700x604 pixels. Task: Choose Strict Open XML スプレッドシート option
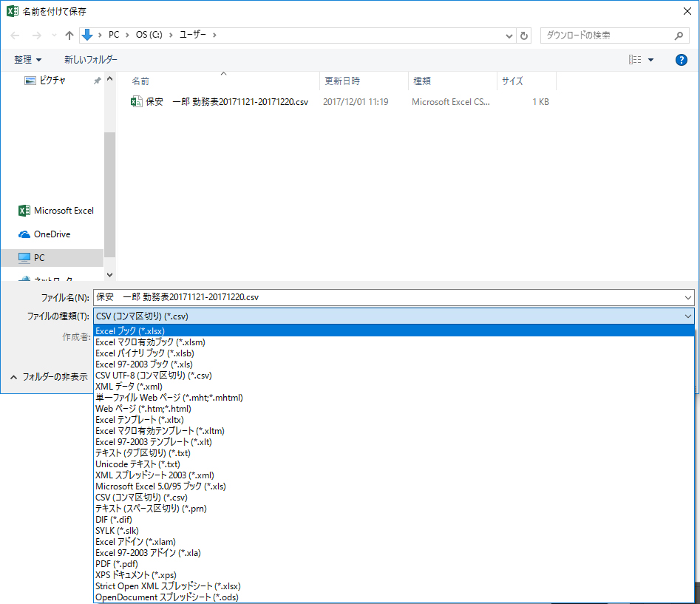pyautogui.click(x=394, y=586)
